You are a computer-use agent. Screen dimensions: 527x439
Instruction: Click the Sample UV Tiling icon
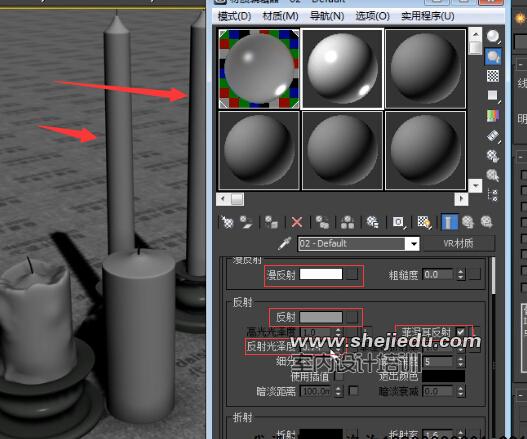tap(493, 95)
